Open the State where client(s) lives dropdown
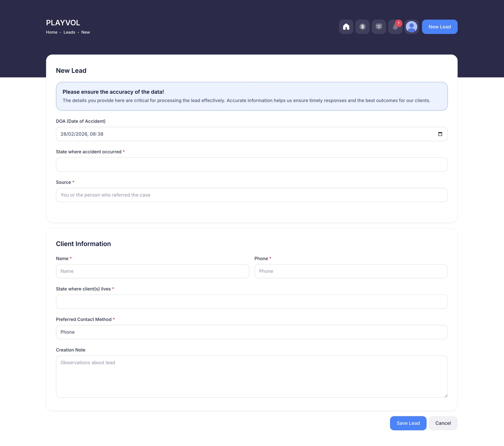The width and height of the screenshot is (504, 446). 252,301
